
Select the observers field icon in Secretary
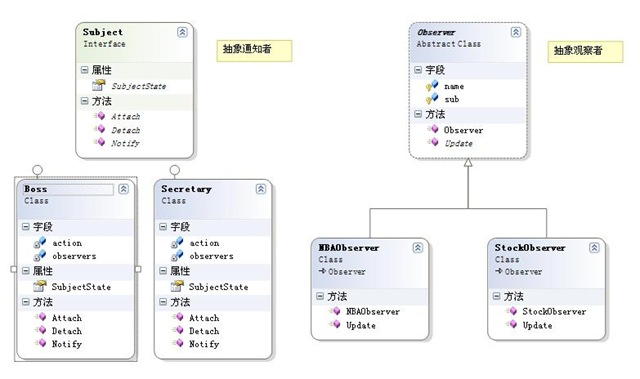(x=177, y=256)
